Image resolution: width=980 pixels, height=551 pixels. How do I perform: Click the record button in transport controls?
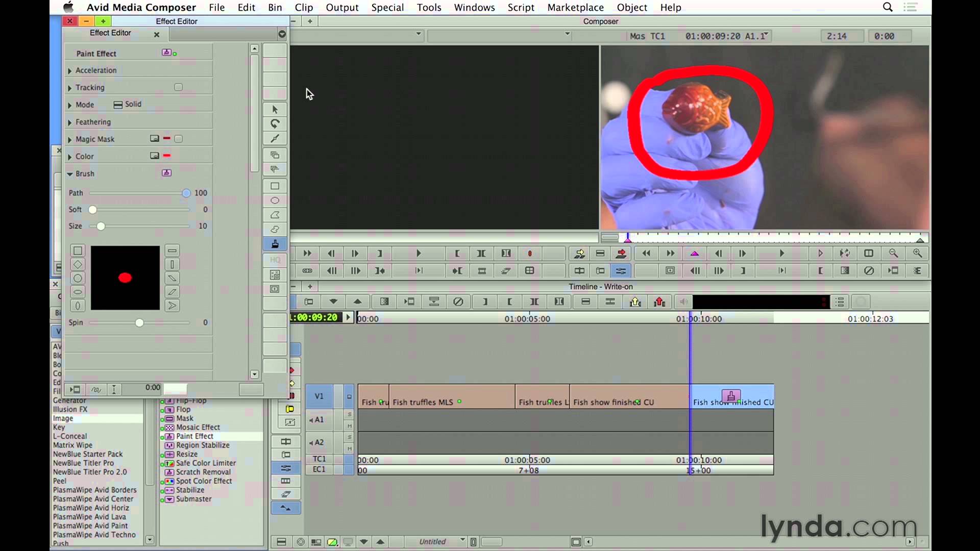pyautogui.click(x=529, y=253)
